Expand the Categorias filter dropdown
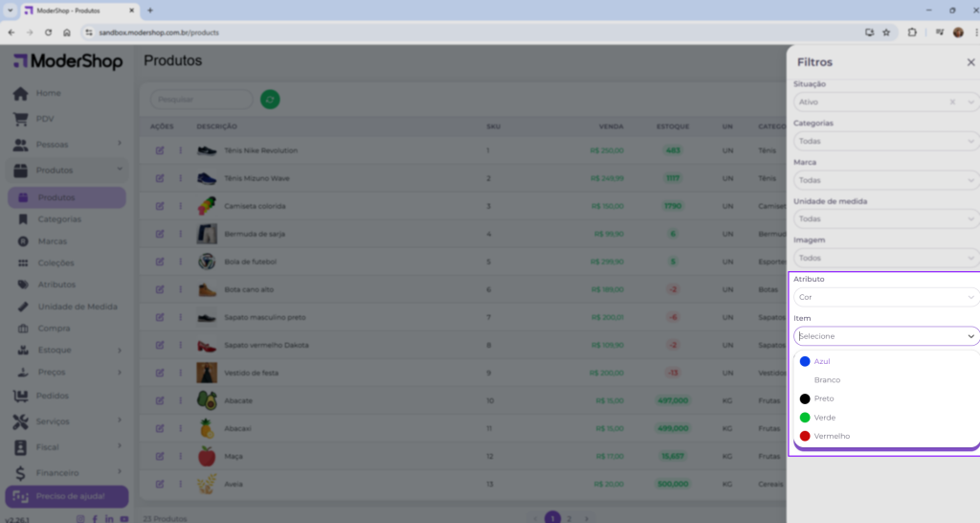This screenshot has height=523, width=980. click(x=884, y=141)
